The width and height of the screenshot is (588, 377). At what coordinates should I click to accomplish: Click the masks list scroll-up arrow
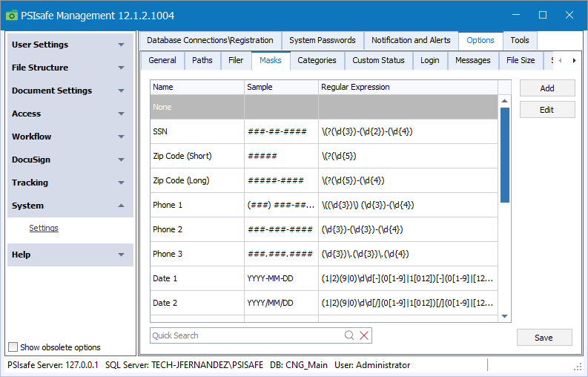[505, 101]
